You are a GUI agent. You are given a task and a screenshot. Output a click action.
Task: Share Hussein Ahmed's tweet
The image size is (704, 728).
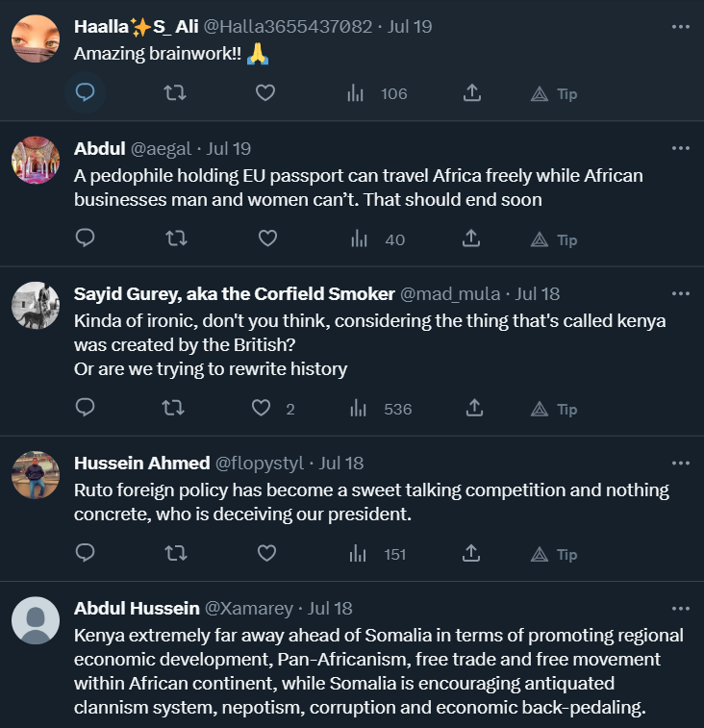(x=471, y=554)
